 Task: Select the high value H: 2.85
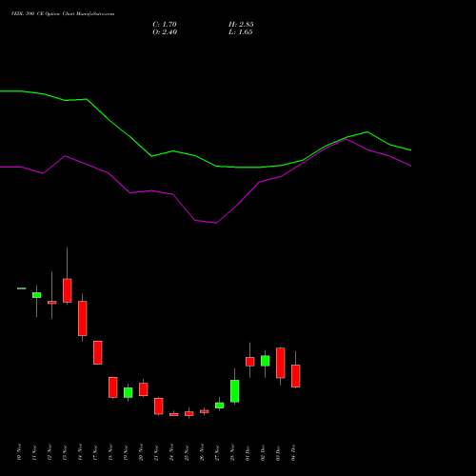point(241,25)
